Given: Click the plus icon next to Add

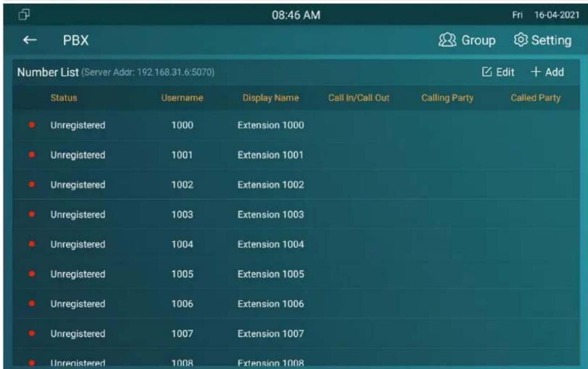Looking at the screenshot, I should [x=536, y=72].
